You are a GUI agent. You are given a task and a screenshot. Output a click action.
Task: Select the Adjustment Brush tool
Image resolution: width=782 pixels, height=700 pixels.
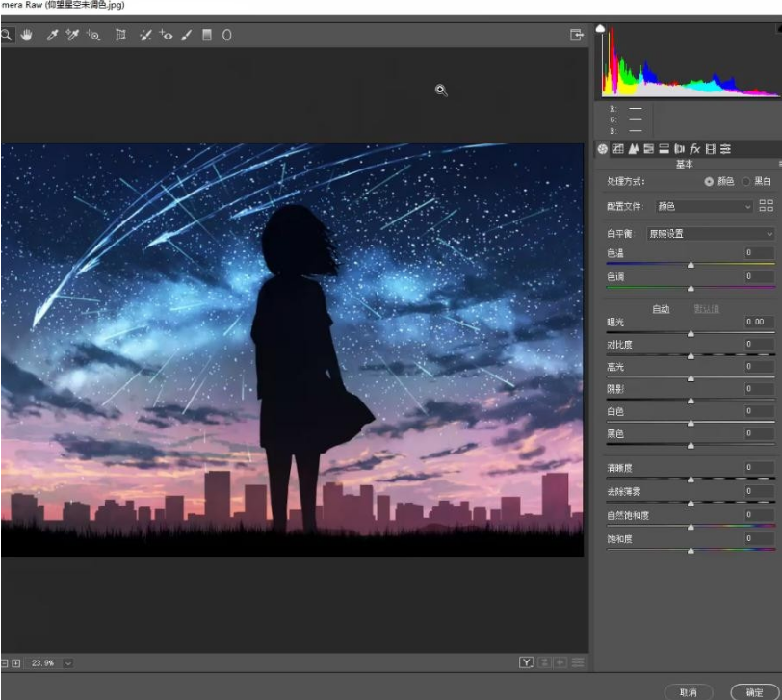(x=187, y=35)
